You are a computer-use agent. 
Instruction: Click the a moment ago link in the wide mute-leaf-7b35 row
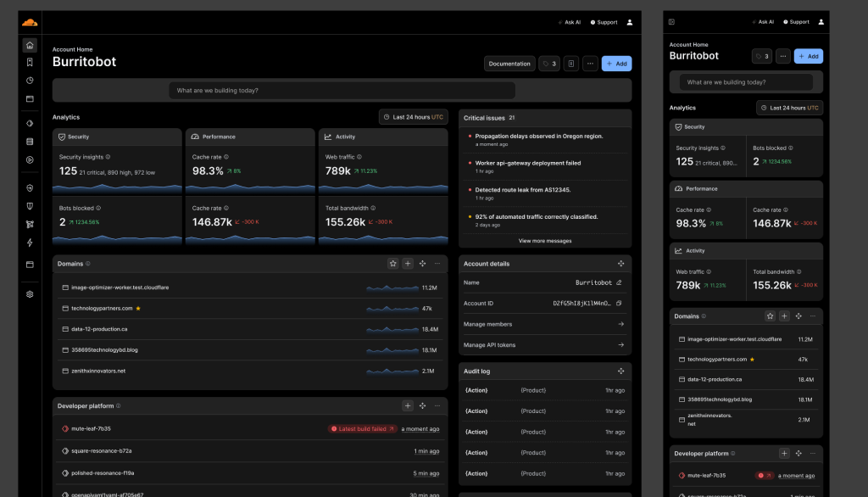point(420,429)
